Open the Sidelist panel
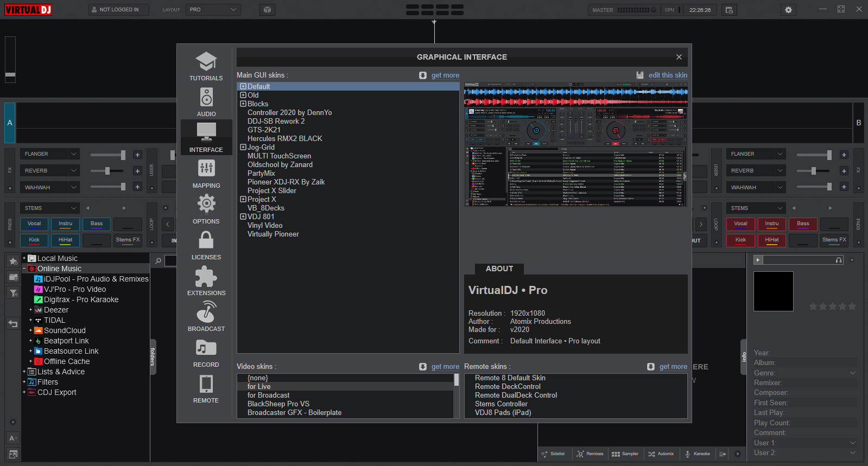Screen dimensions: 868x466 tap(553, 454)
